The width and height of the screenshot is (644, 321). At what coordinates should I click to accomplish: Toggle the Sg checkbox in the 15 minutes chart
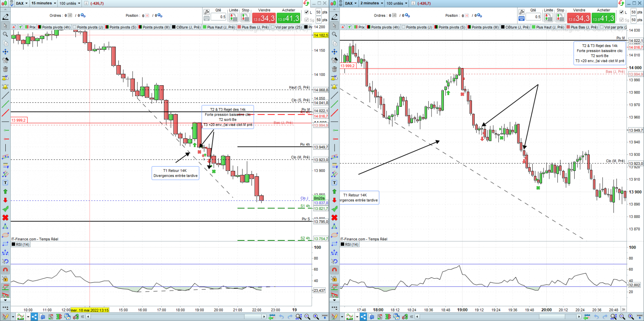click(307, 20)
